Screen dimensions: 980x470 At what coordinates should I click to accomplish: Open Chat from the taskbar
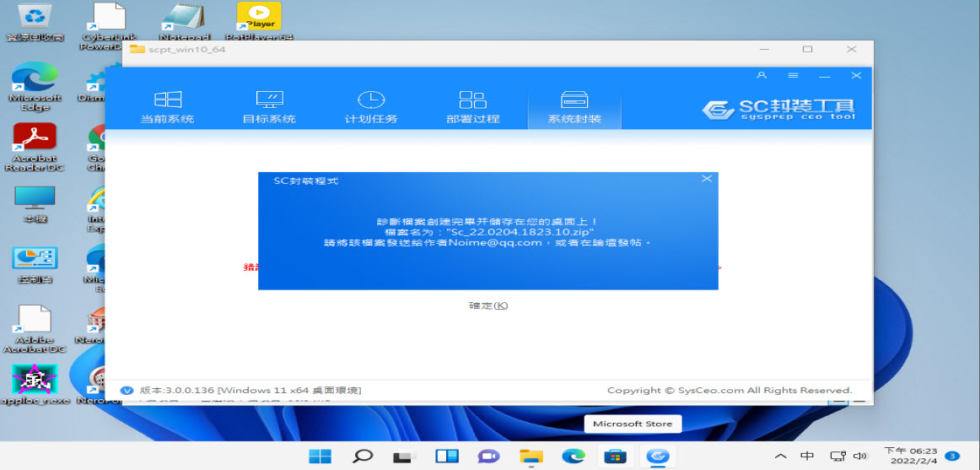point(489,456)
